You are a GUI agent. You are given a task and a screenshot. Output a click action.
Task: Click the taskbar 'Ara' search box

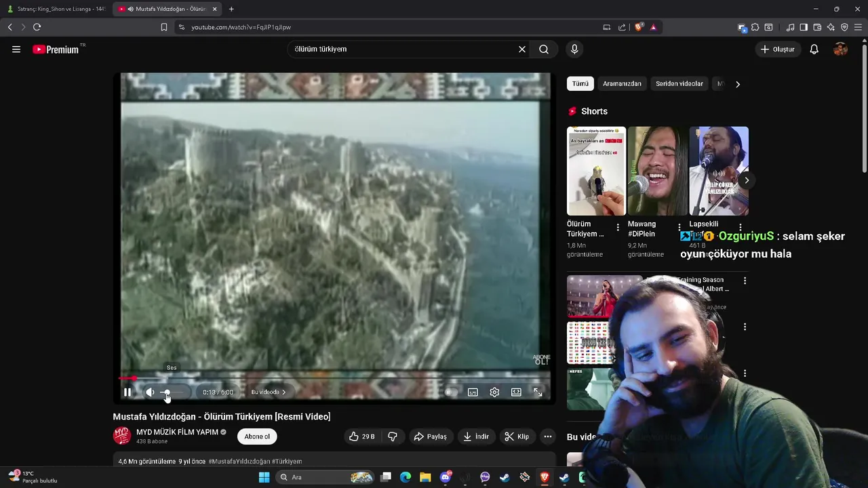coord(327,477)
